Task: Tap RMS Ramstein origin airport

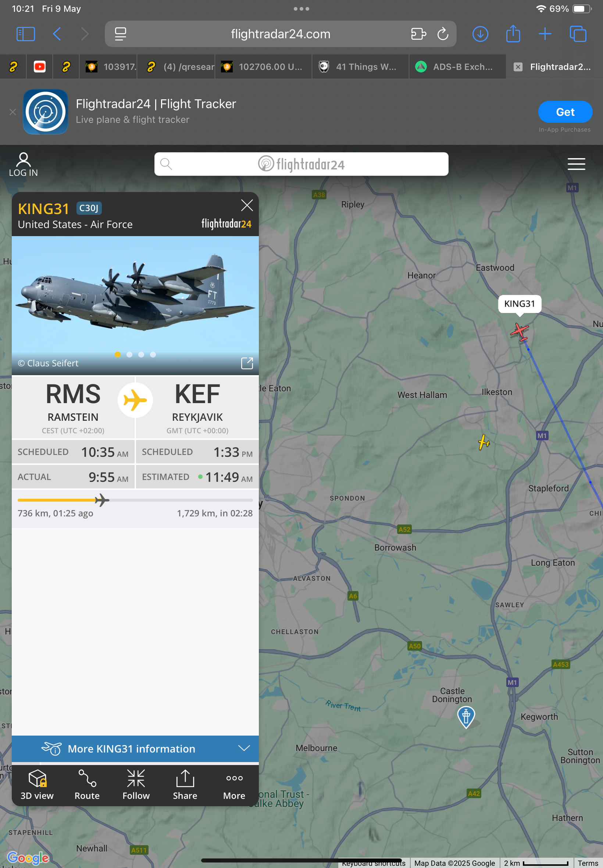Action: pos(73,408)
